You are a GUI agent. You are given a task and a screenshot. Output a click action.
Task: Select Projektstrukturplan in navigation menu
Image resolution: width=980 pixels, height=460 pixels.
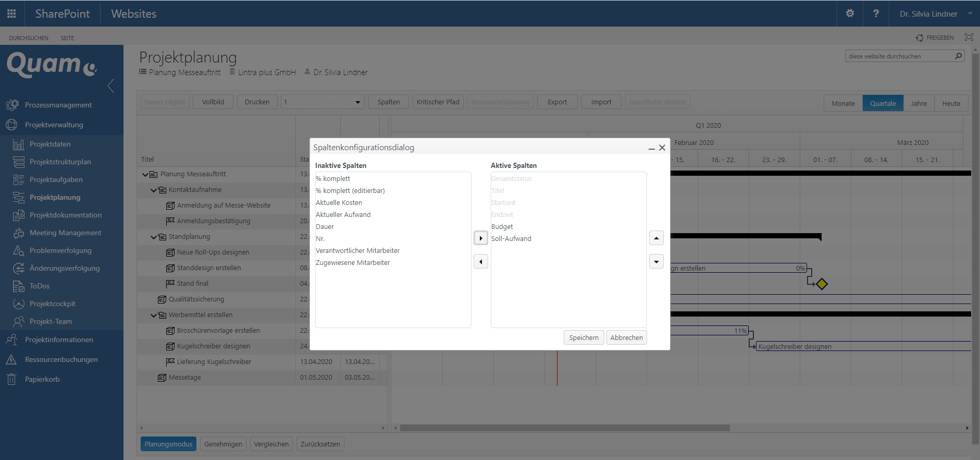pos(60,162)
